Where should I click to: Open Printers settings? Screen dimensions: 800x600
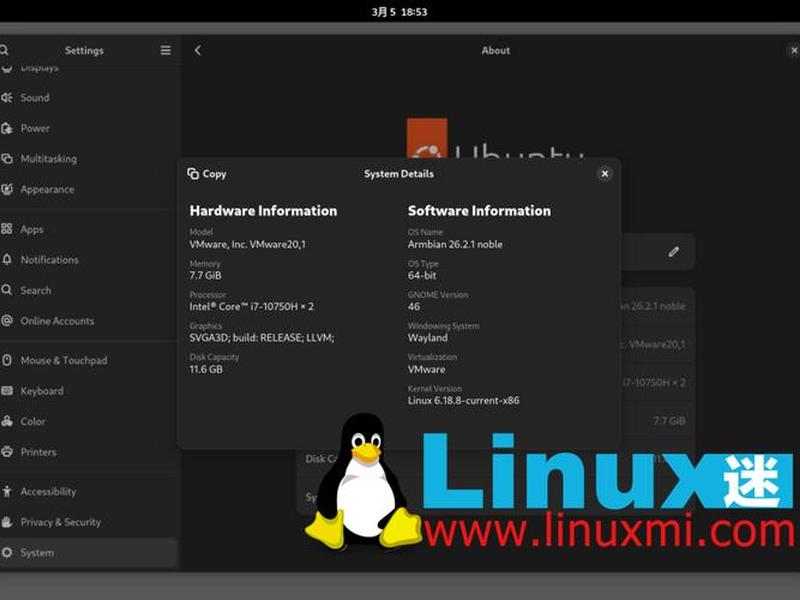click(89, 452)
